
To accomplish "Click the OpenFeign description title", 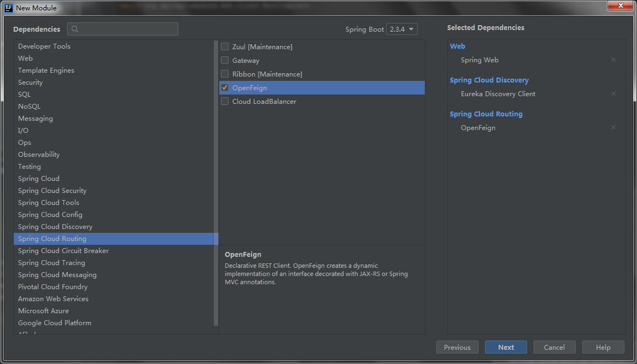I will click(x=243, y=255).
